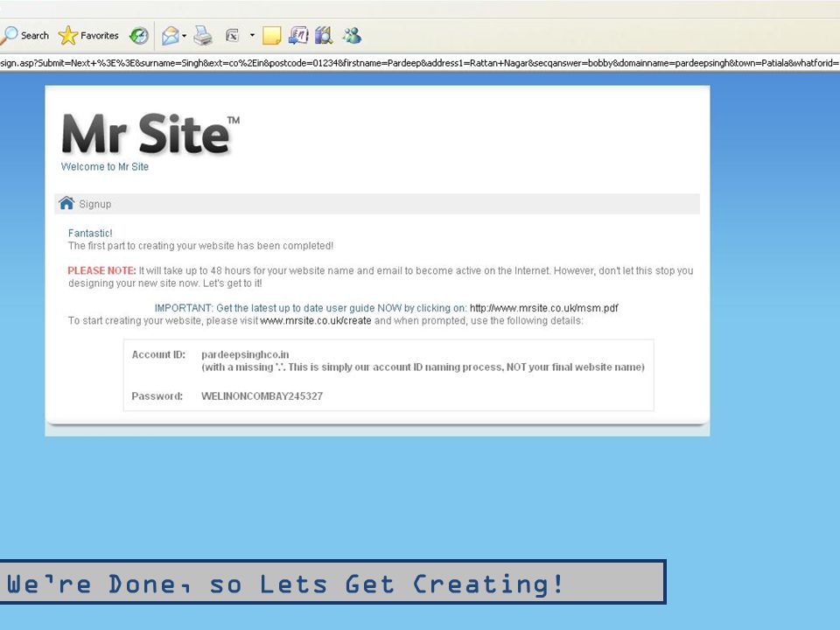Click the home icon next to Signup
This screenshot has height=630, width=840.
(66, 204)
